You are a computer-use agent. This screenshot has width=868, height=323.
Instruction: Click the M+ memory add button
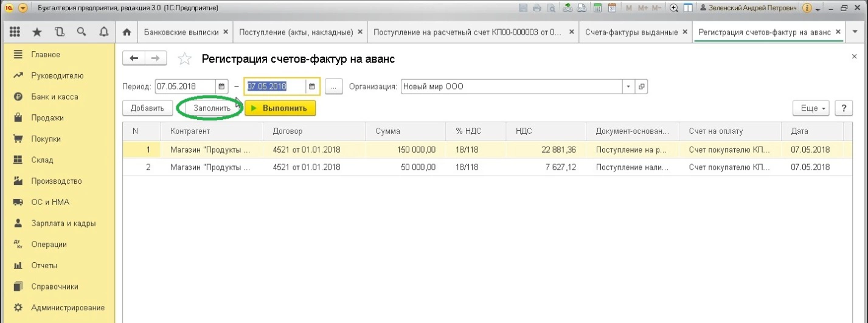[x=642, y=9]
